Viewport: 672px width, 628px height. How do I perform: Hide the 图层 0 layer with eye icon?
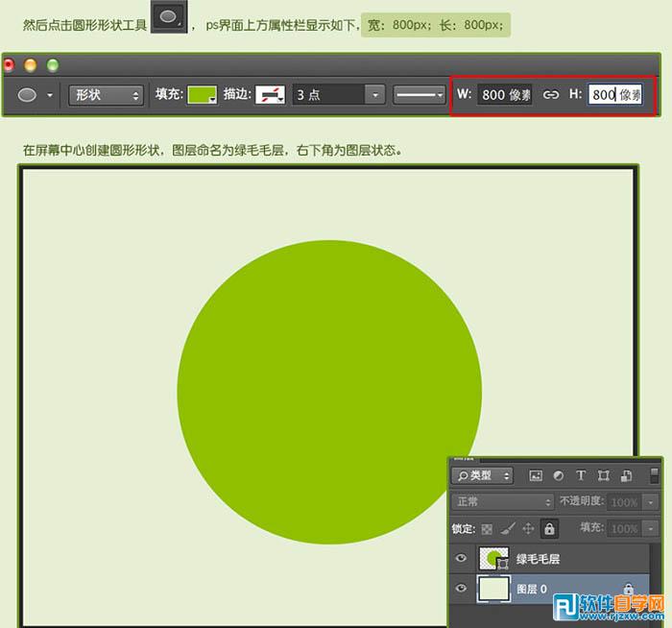coord(461,588)
